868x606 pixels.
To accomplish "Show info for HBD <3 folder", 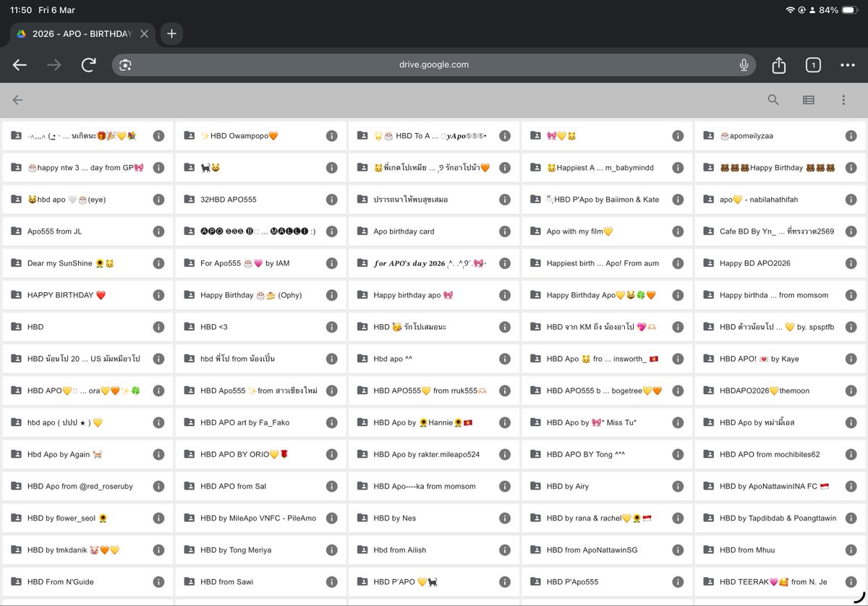I will pyautogui.click(x=331, y=327).
